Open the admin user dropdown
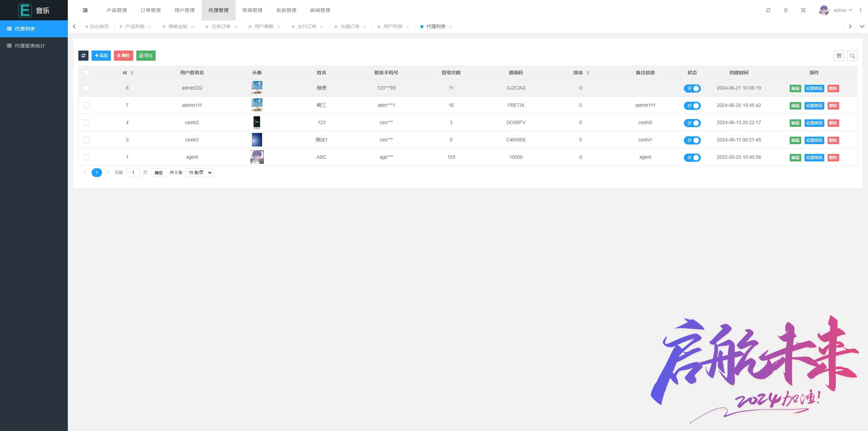 [x=843, y=10]
